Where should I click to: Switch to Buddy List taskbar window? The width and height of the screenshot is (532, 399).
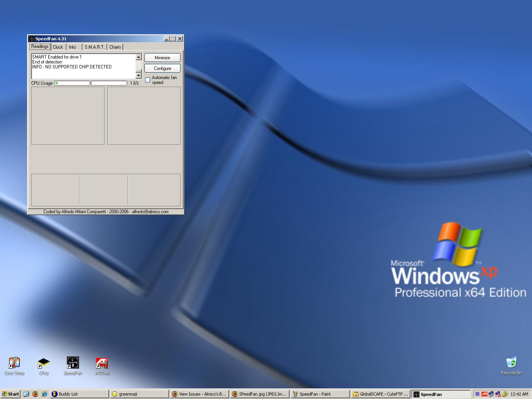tap(79, 394)
